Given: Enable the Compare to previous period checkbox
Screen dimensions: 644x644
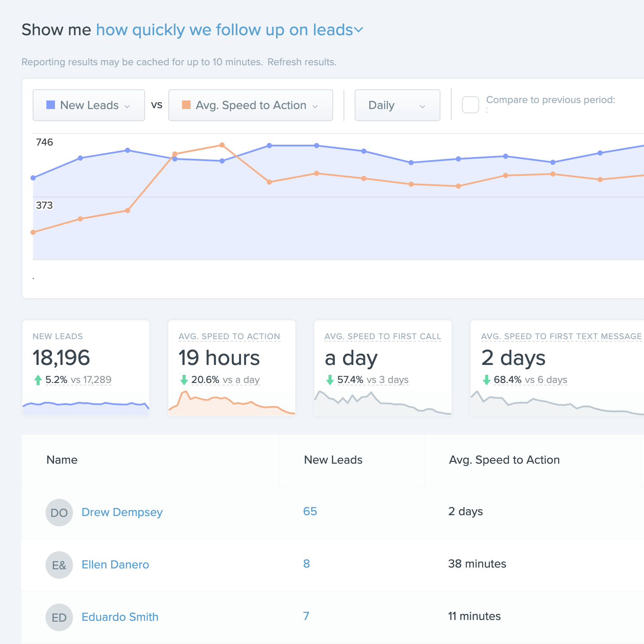Looking at the screenshot, I should (471, 105).
